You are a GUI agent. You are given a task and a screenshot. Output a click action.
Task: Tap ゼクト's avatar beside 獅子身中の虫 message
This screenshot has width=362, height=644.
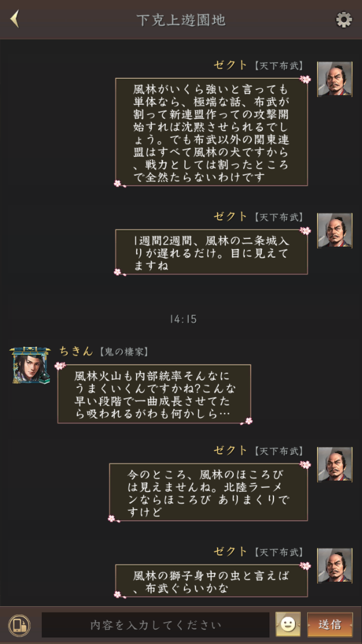pos(335,565)
